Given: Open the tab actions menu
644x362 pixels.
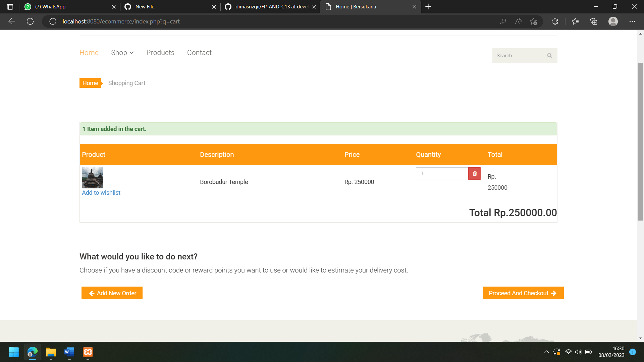Looking at the screenshot, I should [10, 7].
